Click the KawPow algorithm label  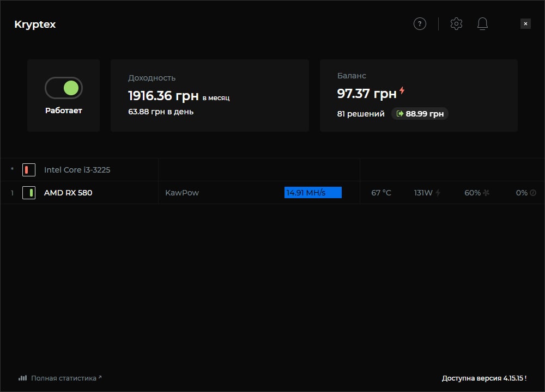point(182,193)
